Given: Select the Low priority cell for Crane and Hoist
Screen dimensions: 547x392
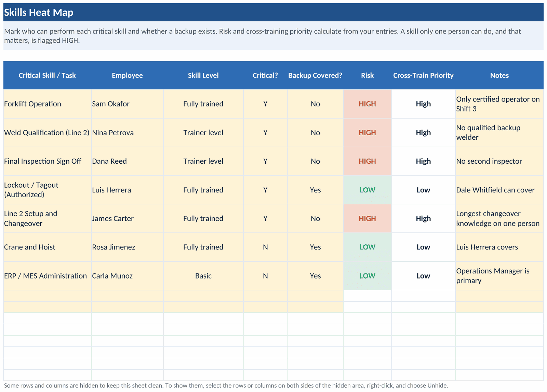Looking at the screenshot, I should [423, 247].
